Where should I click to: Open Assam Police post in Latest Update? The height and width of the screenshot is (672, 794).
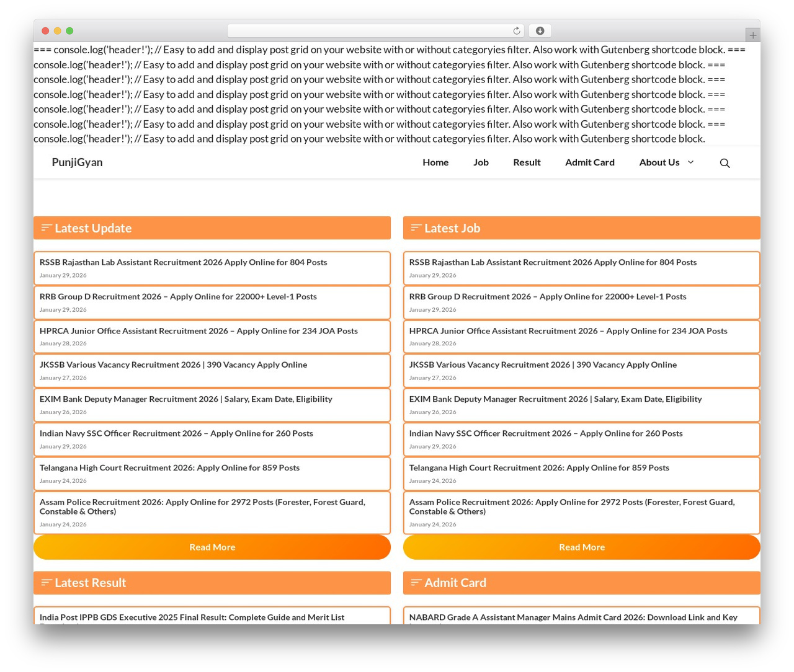point(202,506)
